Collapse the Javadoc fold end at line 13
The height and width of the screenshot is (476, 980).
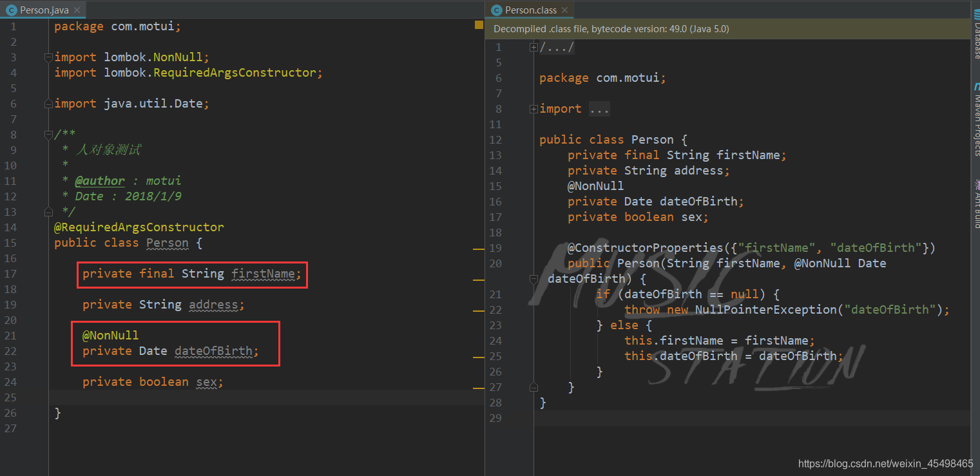(48, 212)
